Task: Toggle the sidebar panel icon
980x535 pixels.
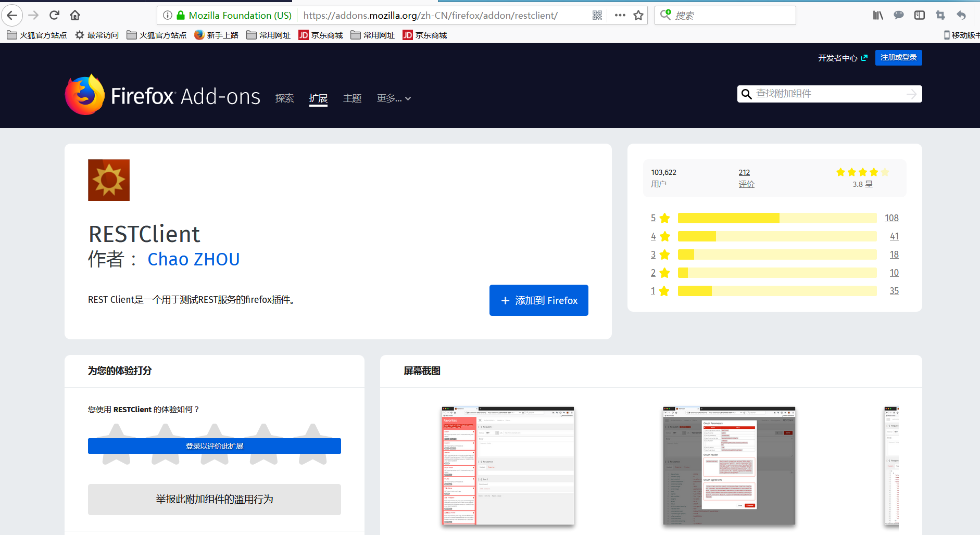Action: pyautogui.click(x=920, y=15)
